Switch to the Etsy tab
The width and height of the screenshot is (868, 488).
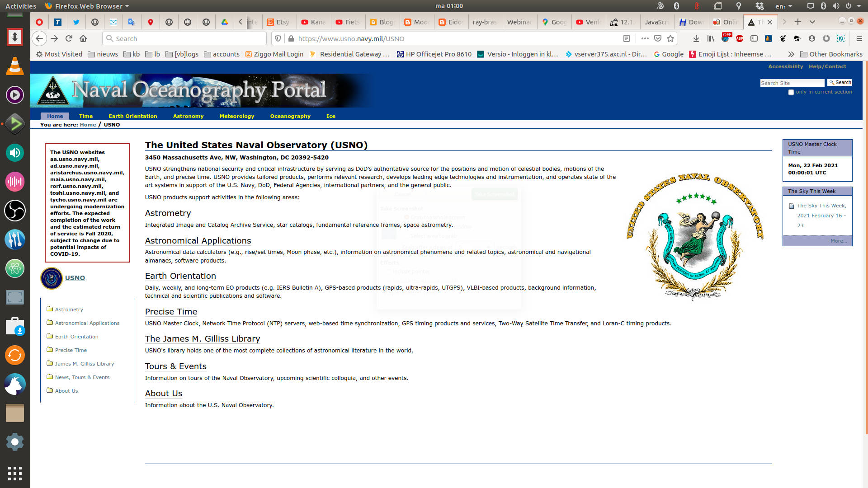click(279, 22)
